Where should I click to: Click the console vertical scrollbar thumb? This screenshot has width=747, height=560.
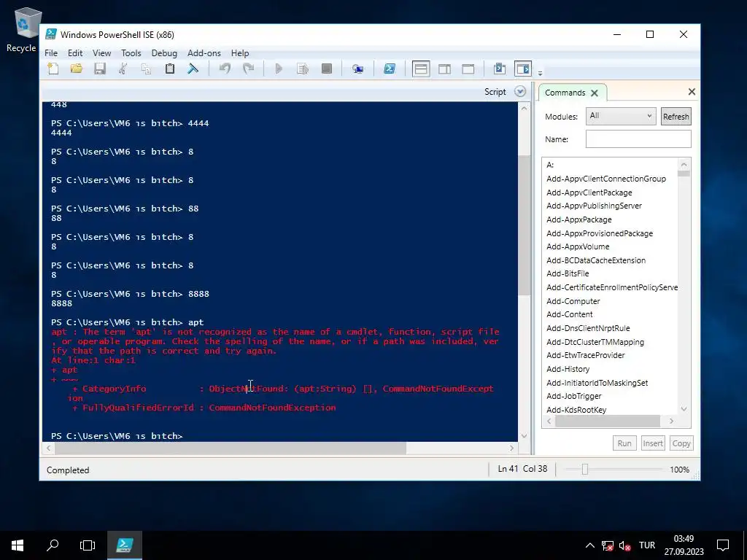point(524,225)
